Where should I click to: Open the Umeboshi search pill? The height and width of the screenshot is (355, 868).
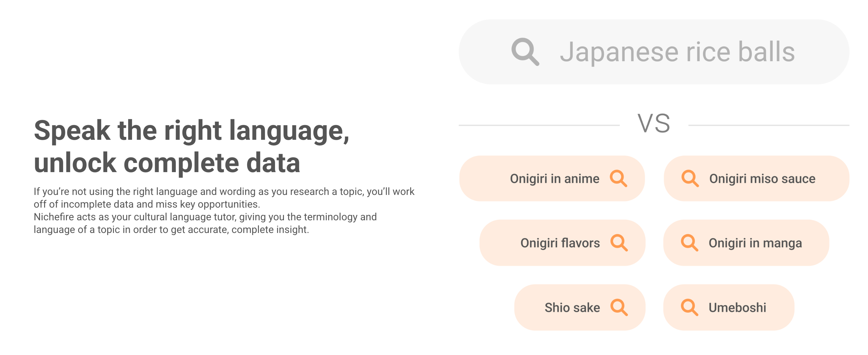pos(728,307)
